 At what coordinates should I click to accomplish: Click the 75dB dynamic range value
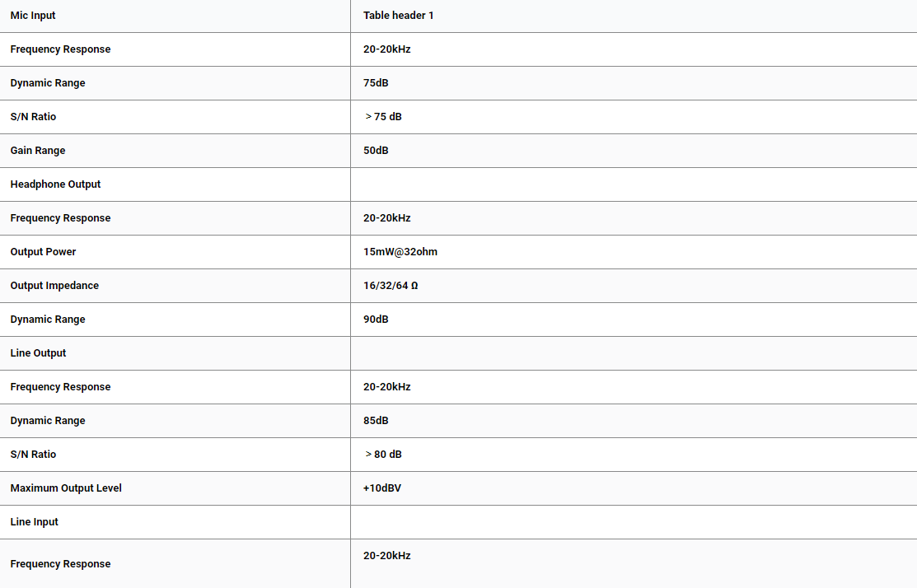click(376, 83)
